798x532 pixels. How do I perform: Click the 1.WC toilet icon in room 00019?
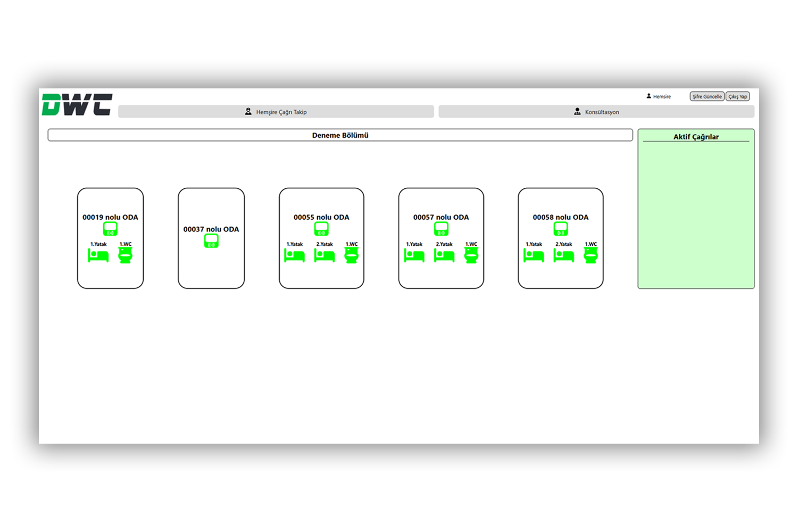point(126,256)
